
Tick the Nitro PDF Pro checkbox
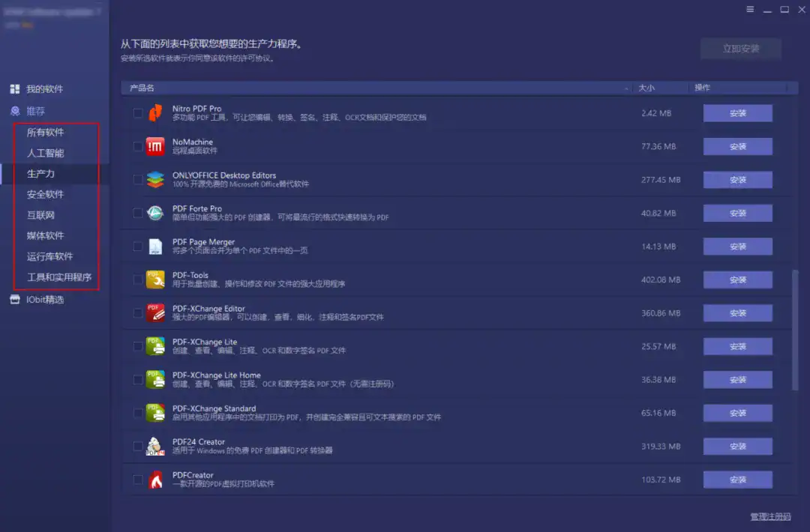138,112
